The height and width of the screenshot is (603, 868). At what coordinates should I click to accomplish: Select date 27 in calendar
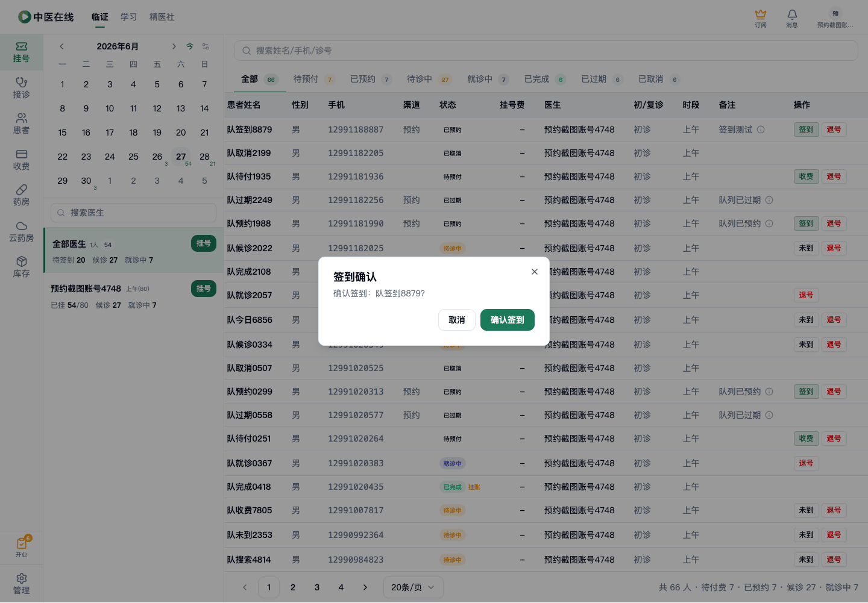[x=181, y=157]
